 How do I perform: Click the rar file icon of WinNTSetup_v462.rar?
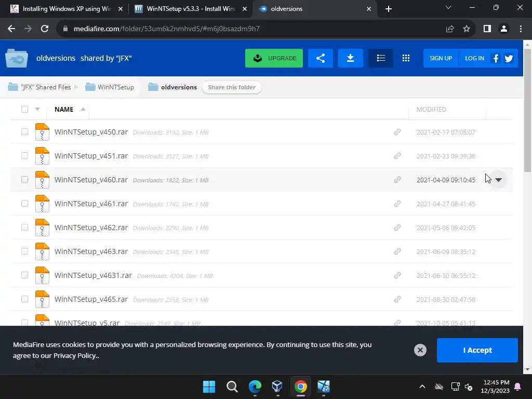pyautogui.click(x=42, y=228)
